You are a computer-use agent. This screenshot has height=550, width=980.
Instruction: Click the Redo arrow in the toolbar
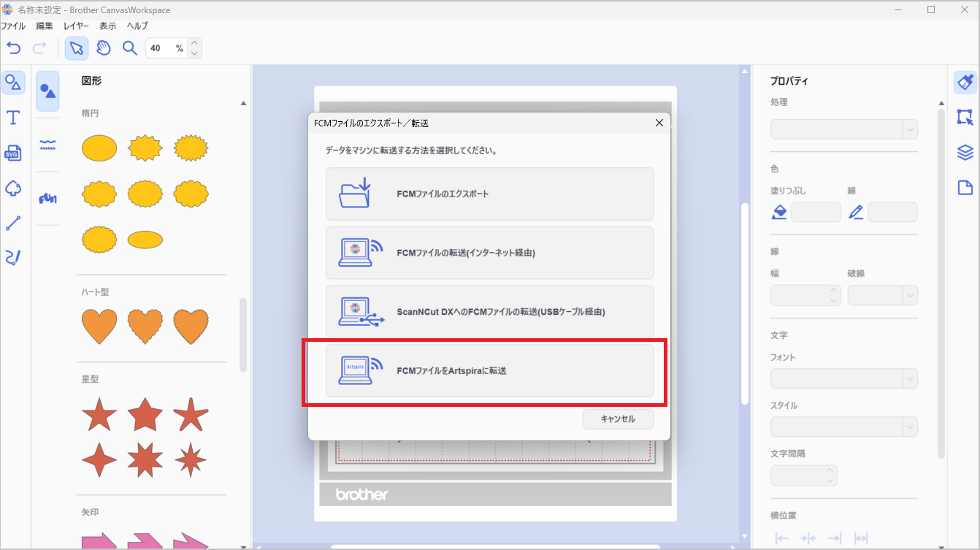(39, 48)
